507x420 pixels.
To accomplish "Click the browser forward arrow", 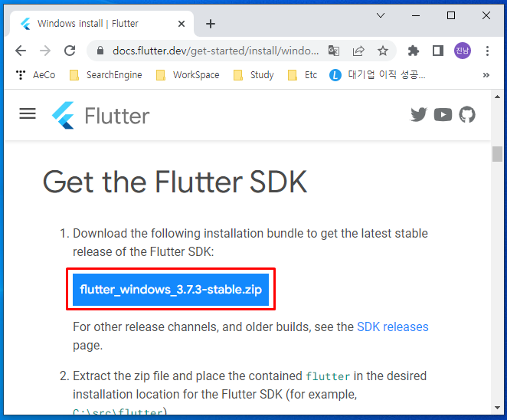I will click(45, 51).
